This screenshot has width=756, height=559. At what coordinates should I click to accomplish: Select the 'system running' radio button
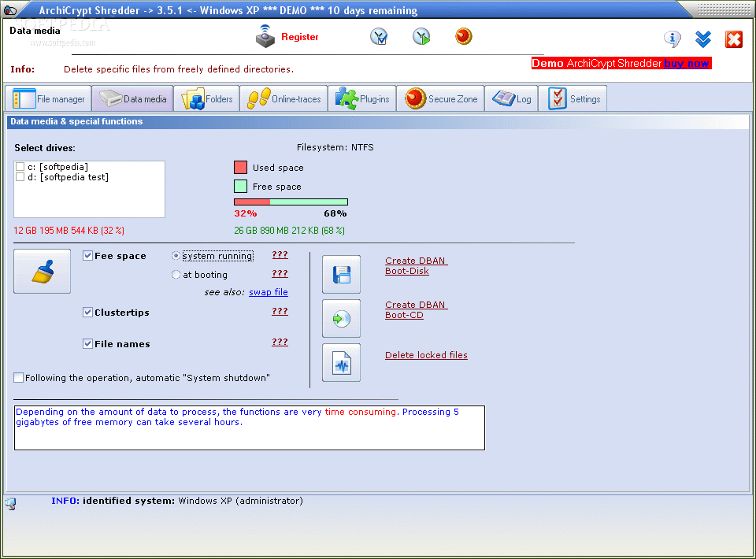point(176,256)
